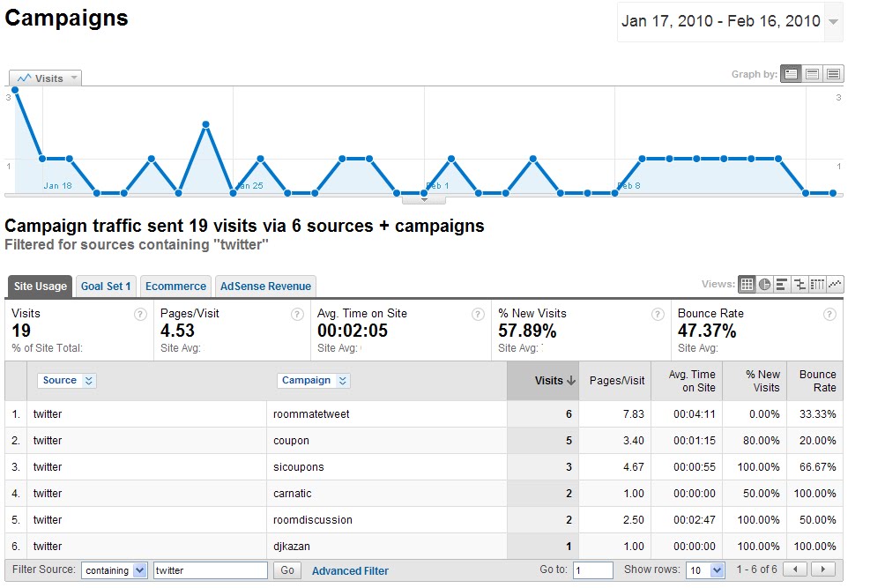Open the Visits graph metric dropdown
885x588 pixels.
coord(45,78)
